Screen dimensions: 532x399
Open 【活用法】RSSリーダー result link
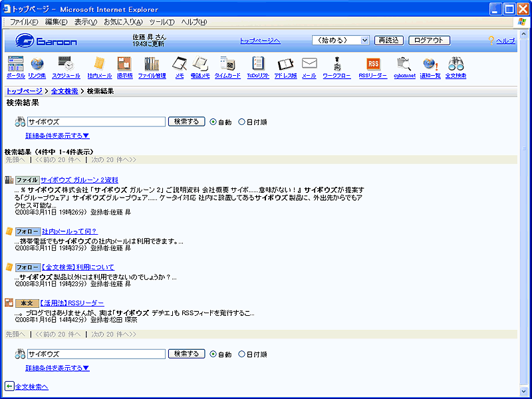point(72,303)
